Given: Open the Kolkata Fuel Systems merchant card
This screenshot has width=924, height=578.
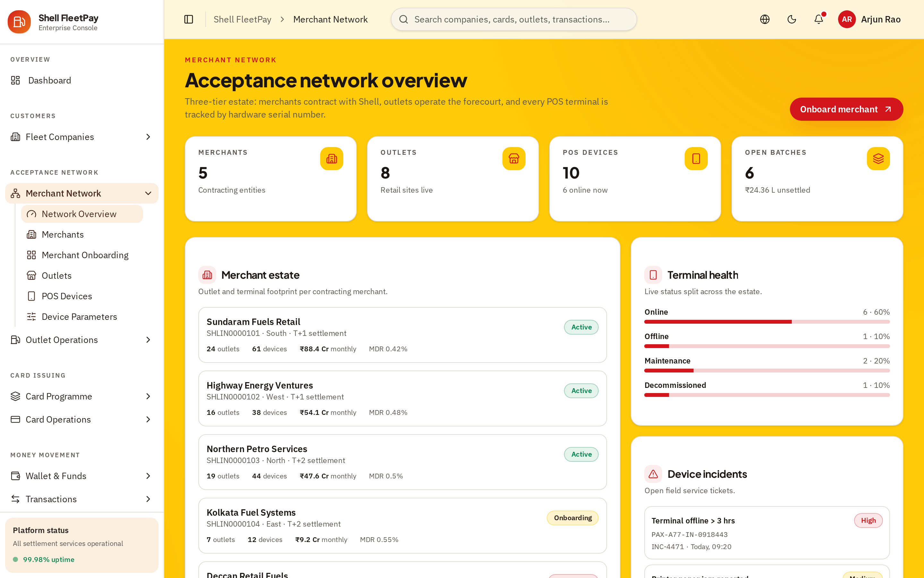Looking at the screenshot, I should click(402, 526).
